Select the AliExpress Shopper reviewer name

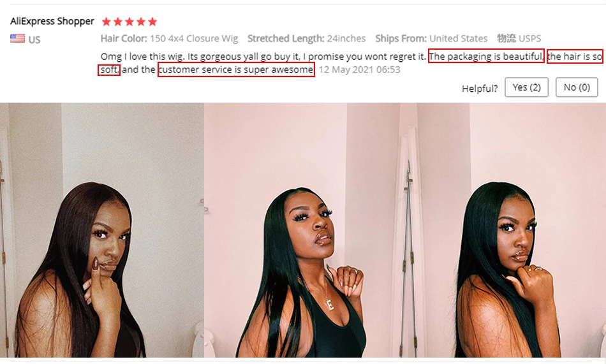tap(52, 21)
